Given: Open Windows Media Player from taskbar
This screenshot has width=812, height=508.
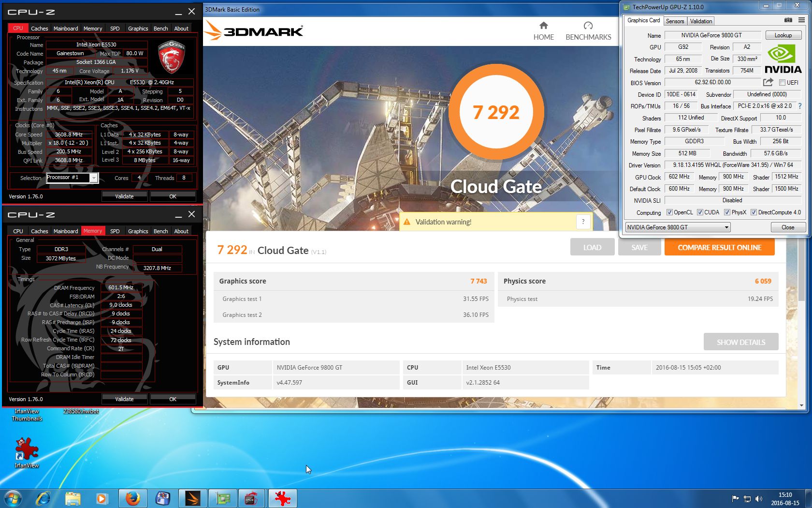Looking at the screenshot, I should (x=102, y=498).
